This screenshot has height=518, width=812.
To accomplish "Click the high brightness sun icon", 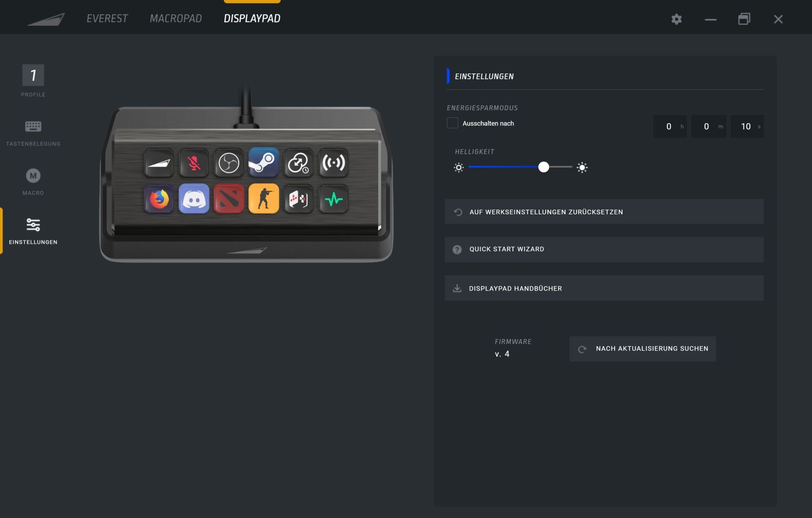I will 582,167.
